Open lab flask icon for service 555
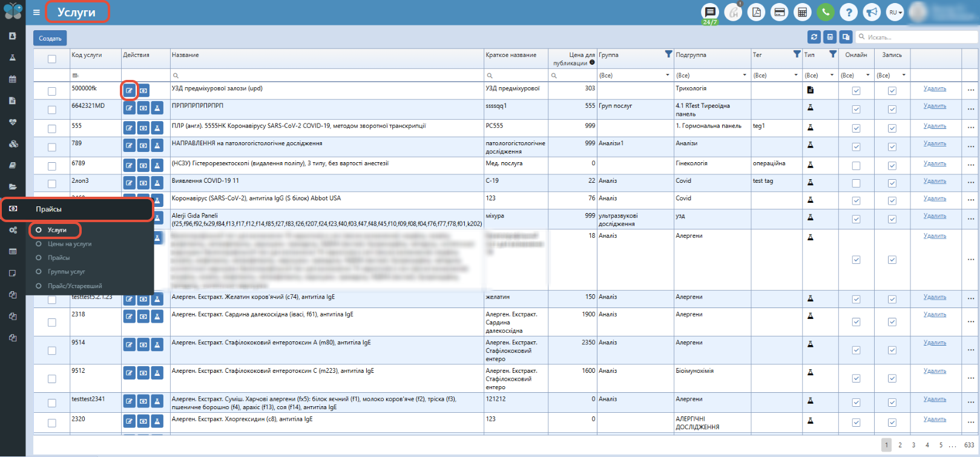The height and width of the screenshot is (457, 980). (x=157, y=128)
